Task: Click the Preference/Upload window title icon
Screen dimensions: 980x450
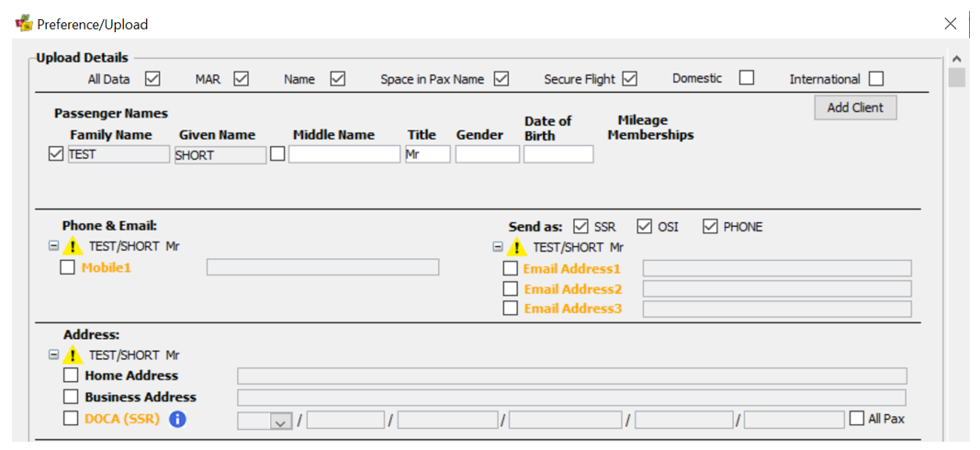Action: [24, 24]
